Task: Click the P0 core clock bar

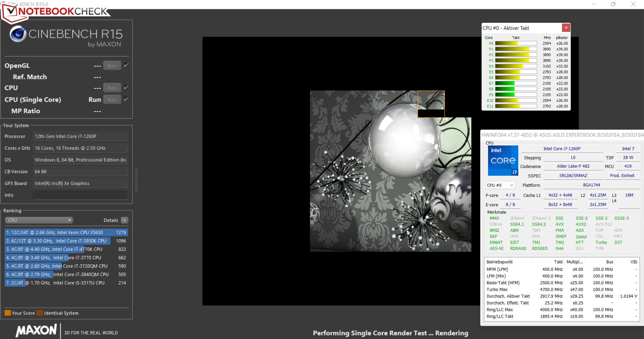Action: (x=516, y=43)
